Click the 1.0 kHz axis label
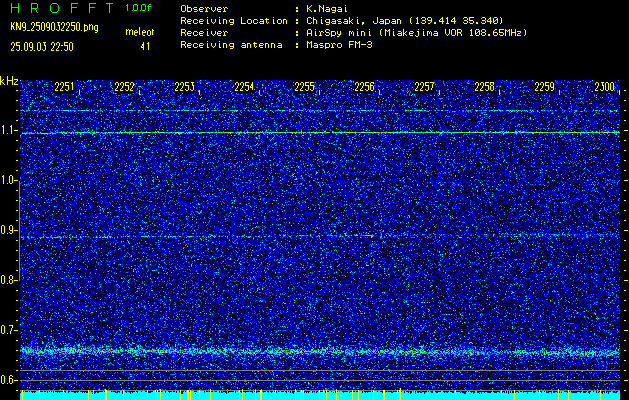This screenshot has height=400, width=629. [7, 181]
